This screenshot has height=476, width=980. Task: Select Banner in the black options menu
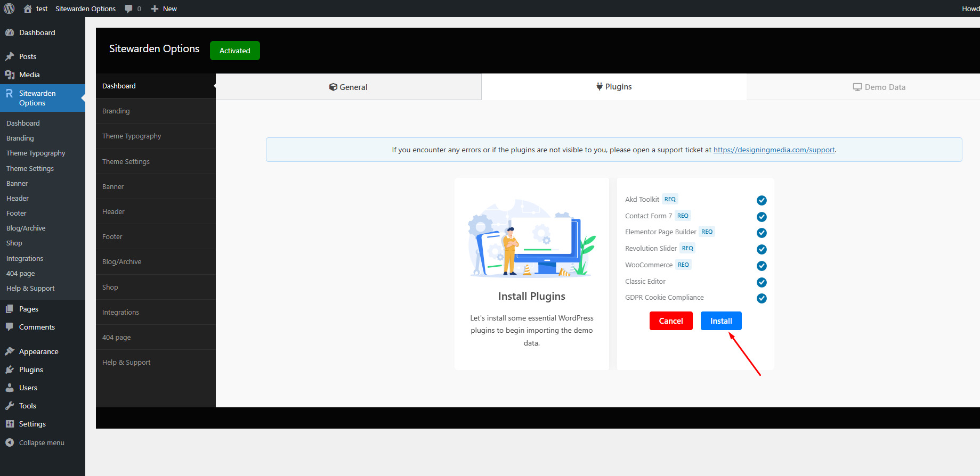[x=156, y=186]
